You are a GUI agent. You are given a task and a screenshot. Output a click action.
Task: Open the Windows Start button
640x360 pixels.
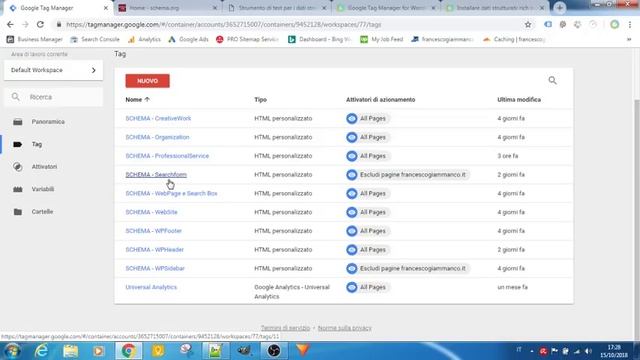(x=12, y=351)
